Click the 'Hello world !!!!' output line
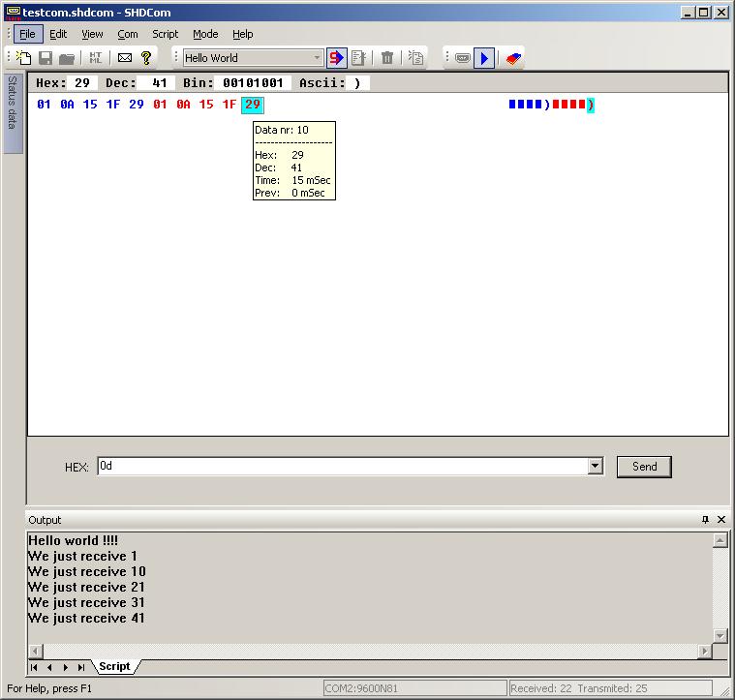The height and width of the screenshot is (700, 735). (74, 540)
